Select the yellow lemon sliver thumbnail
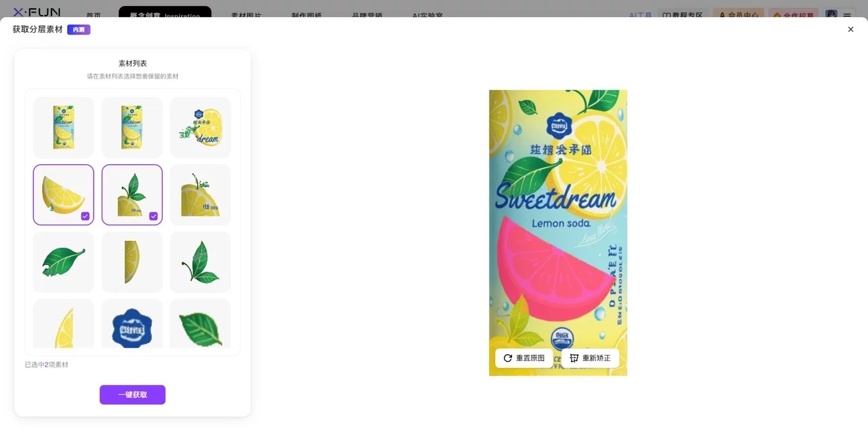The width and height of the screenshot is (868, 431). coord(64,324)
